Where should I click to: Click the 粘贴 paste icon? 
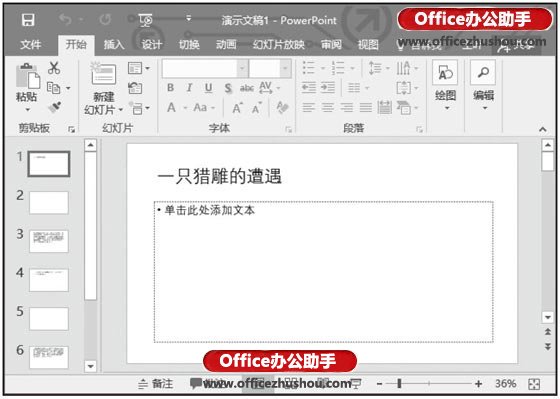(x=28, y=76)
